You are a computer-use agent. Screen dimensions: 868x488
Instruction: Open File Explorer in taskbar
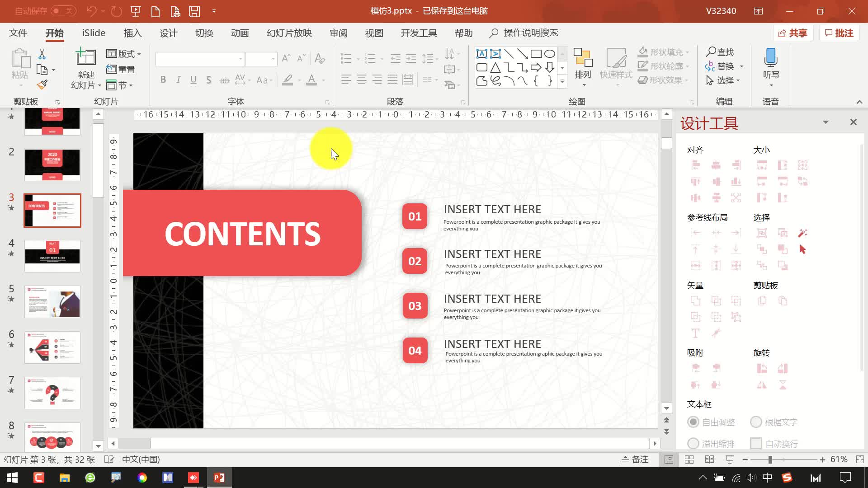click(x=65, y=478)
